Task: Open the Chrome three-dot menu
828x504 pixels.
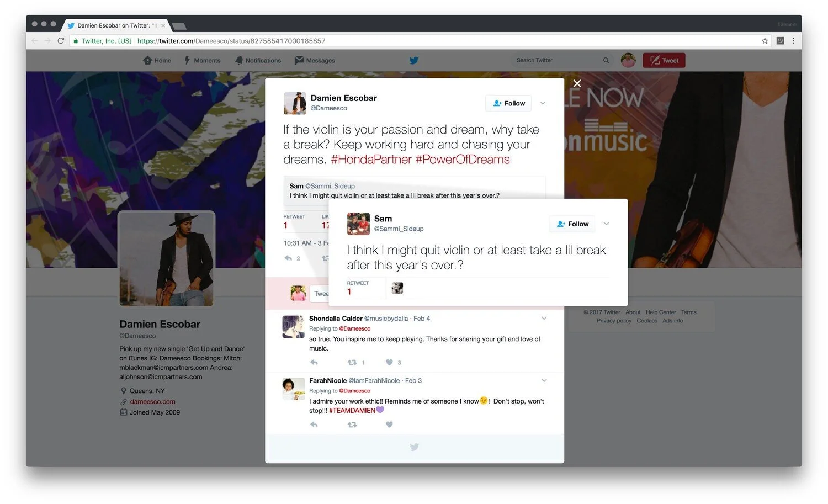Action: click(793, 41)
